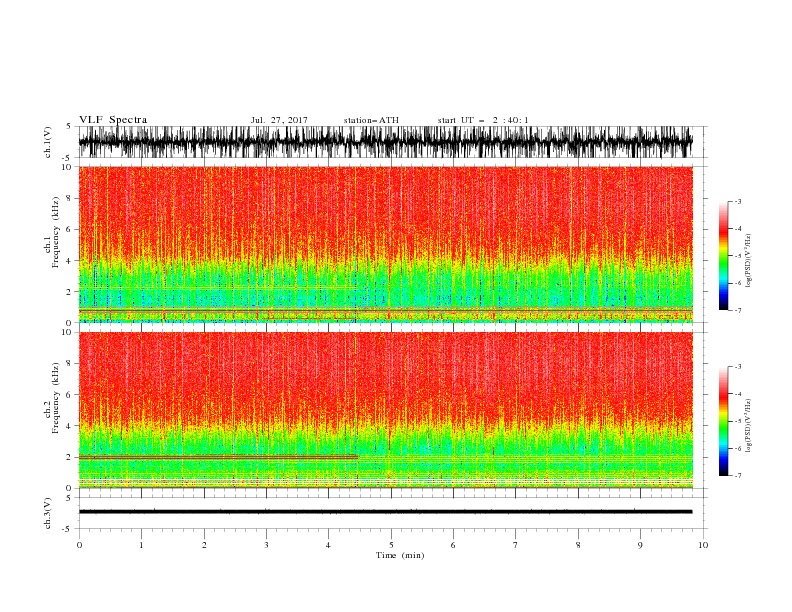Click the ch.1 spectrogram color scale bar

(723, 256)
